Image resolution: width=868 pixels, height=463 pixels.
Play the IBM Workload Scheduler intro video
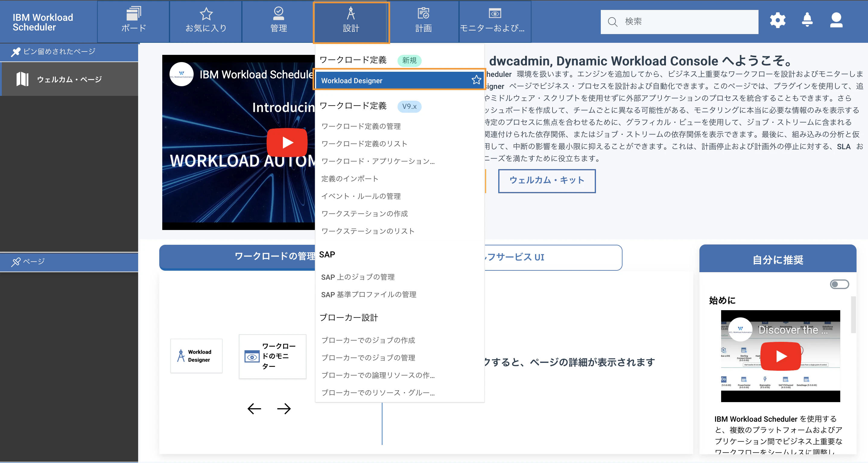click(287, 143)
